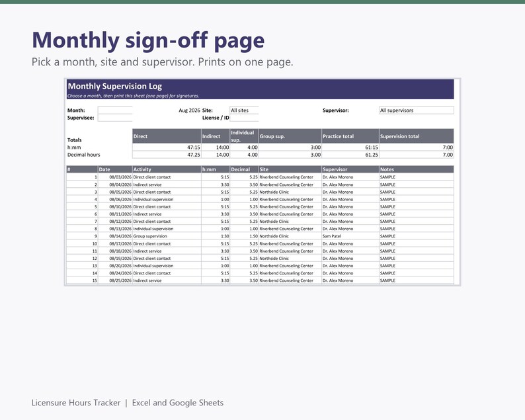Select 'Northside Clinic' in the 08/12/2026 row
The height and width of the screenshot is (420, 525).
[x=290, y=222]
